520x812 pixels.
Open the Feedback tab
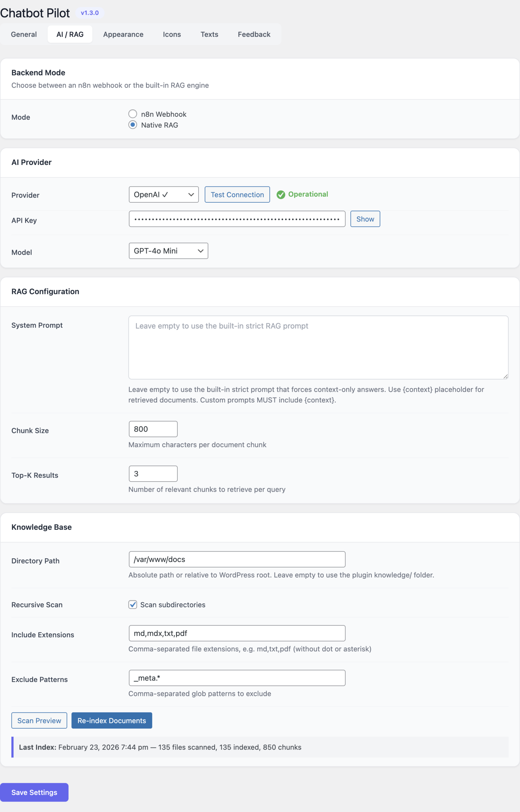point(253,34)
